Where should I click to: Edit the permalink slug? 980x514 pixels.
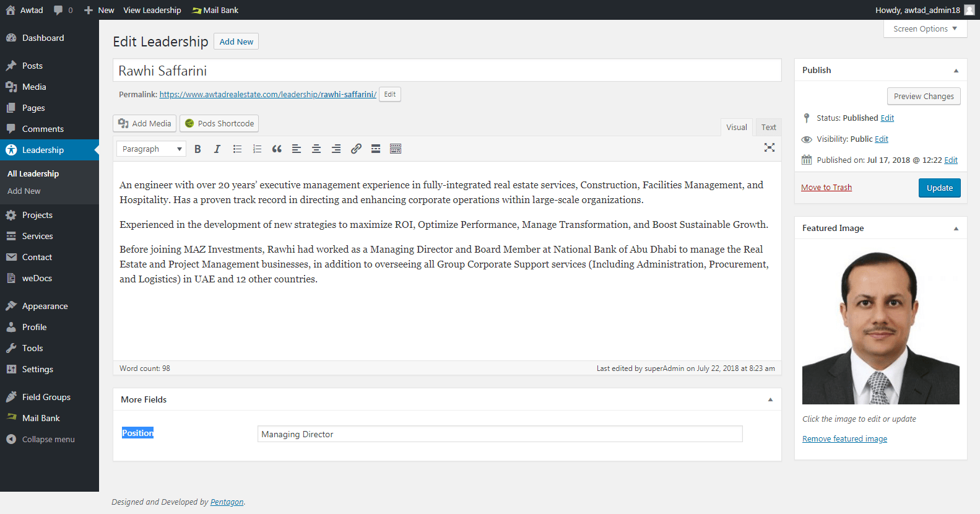(x=390, y=94)
